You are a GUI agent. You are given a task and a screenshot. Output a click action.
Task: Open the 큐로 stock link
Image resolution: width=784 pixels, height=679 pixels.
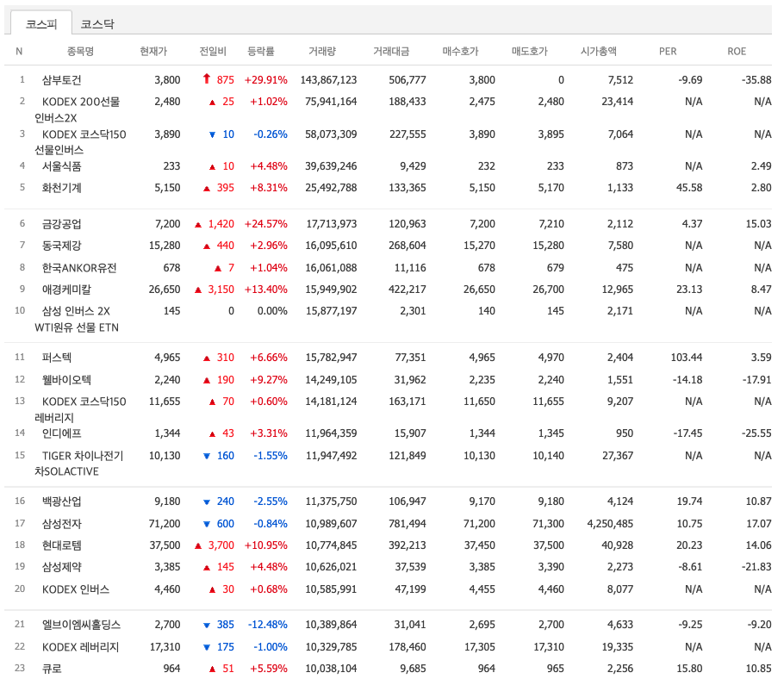click(52, 669)
